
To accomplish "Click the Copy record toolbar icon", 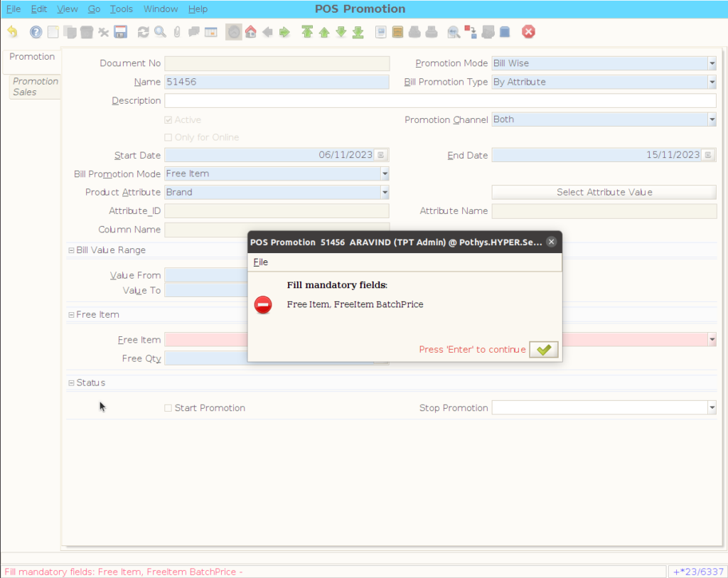I will point(70,32).
